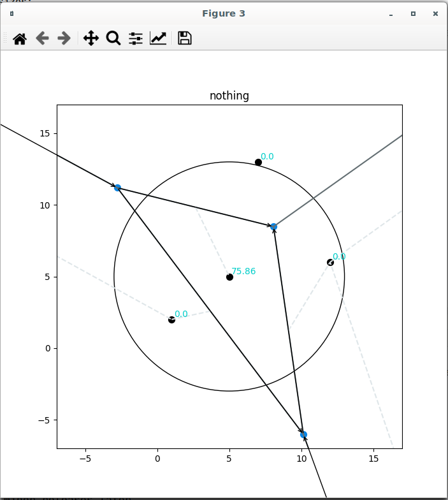
Task: Click the 0.0 label near top circle point
Action: 267,156
